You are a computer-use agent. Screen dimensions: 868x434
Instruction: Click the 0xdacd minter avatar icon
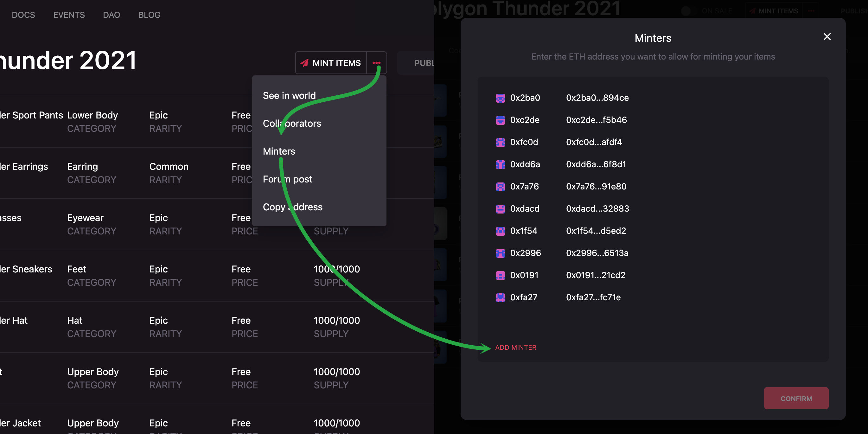coord(501,209)
